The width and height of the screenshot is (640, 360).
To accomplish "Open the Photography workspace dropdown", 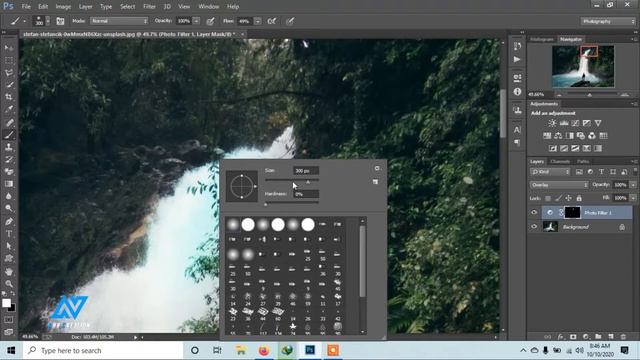I will tap(608, 21).
